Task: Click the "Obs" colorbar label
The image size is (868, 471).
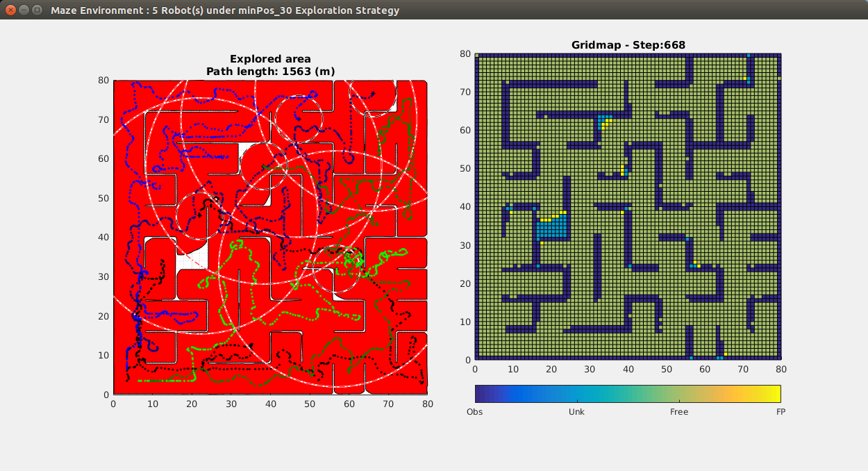Action: pos(475,412)
